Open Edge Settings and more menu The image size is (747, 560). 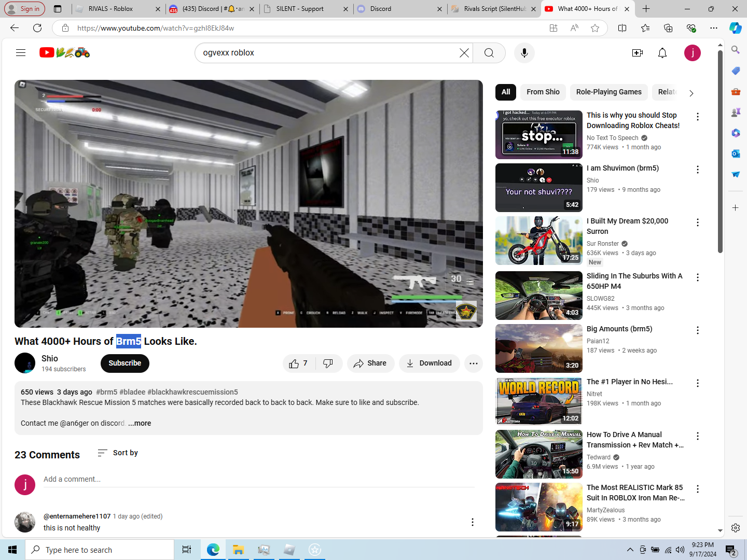[x=714, y=28]
